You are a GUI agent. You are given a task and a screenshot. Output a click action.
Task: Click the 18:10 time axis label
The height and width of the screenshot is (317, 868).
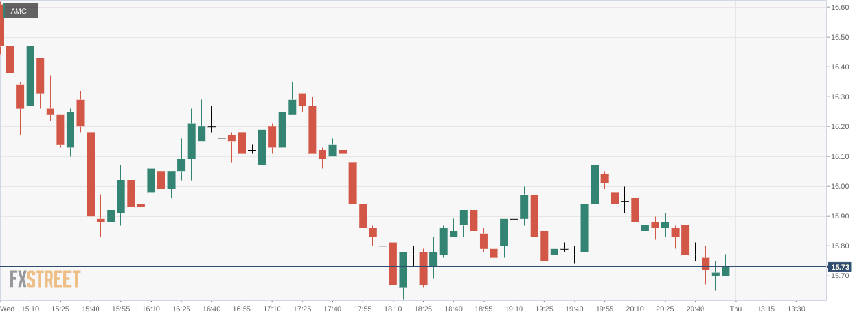click(x=393, y=309)
